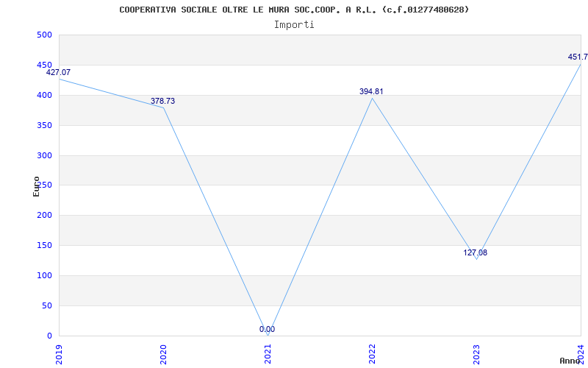Click the 0.00 value at 2021

click(267, 329)
